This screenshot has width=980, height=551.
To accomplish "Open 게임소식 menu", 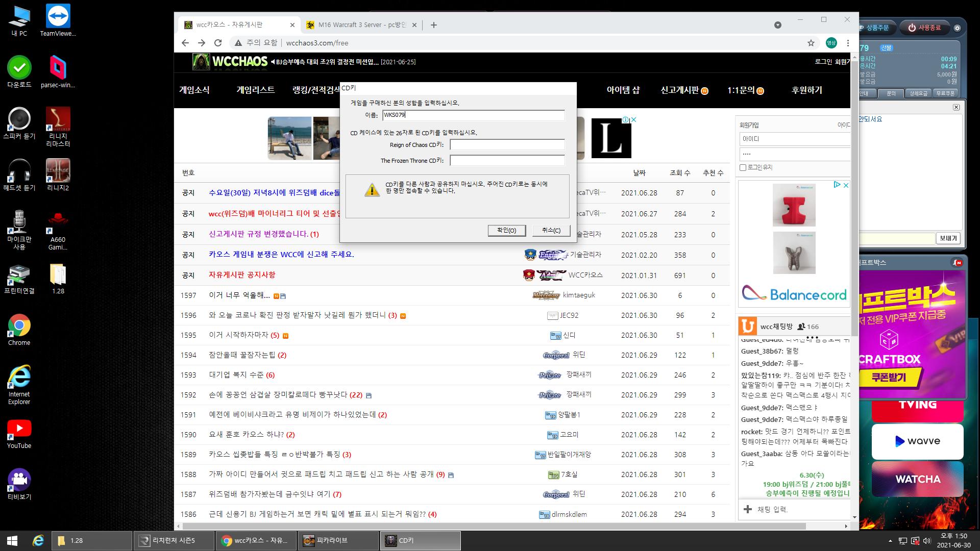I will (194, 90).
